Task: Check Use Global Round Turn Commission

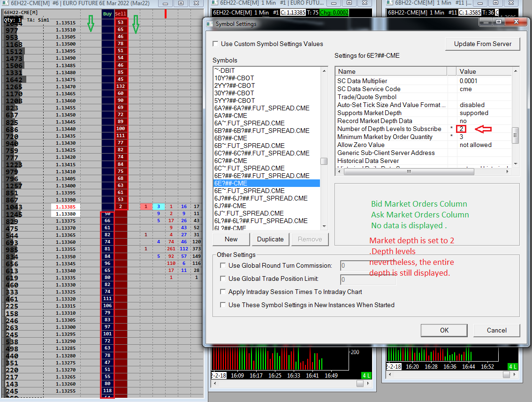Action: tap(223, 265)
